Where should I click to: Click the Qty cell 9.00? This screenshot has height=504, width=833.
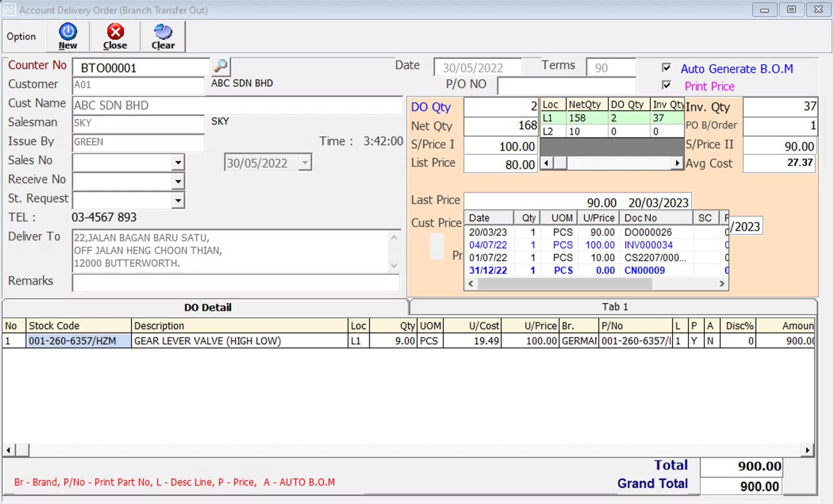click(x=393, y=341)
